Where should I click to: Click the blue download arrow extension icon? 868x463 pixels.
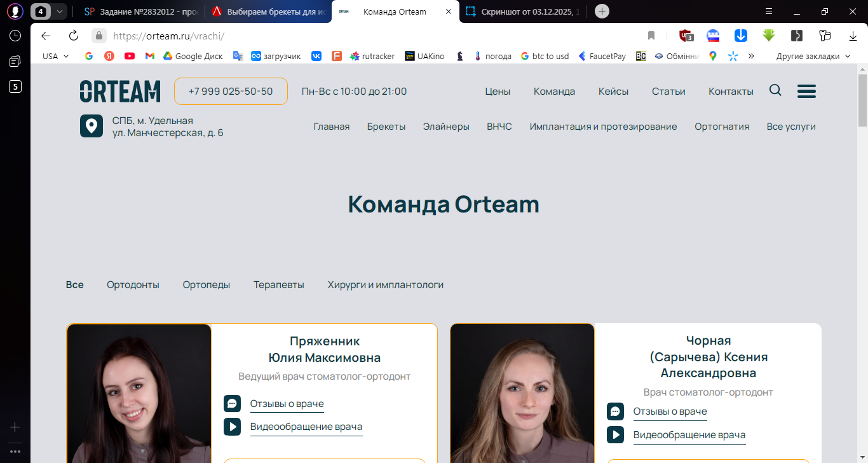click(x=741, y=36)
